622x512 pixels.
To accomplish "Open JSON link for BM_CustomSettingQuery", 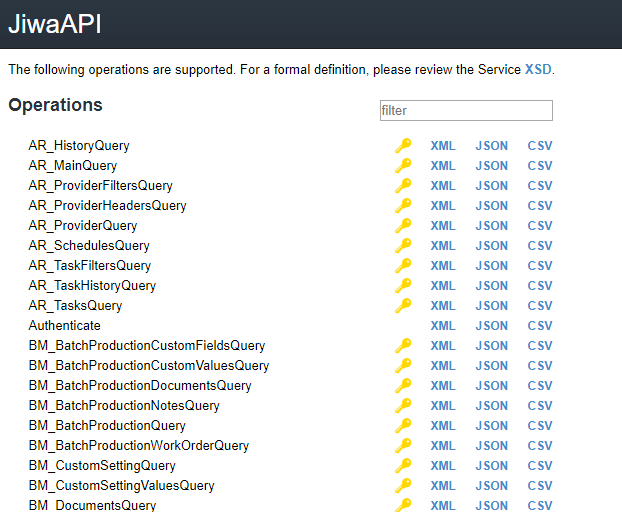I will click(x=491, y=465).
